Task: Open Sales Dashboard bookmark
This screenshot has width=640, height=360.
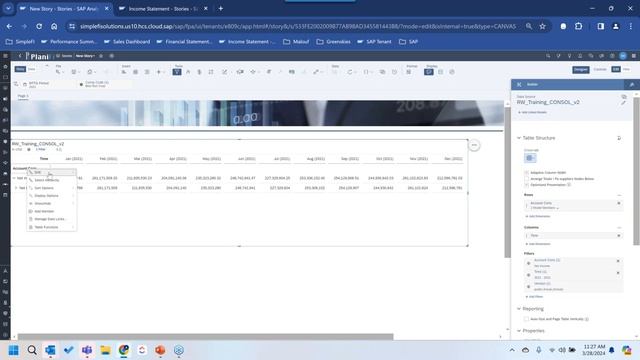Action: pyautogui.click(x=127, y=42)
